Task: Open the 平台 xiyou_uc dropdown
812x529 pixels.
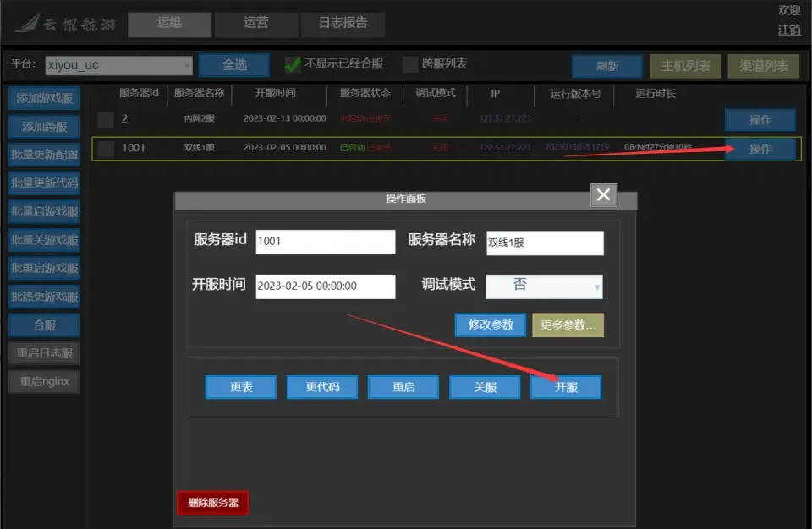Action: (119, 66)
